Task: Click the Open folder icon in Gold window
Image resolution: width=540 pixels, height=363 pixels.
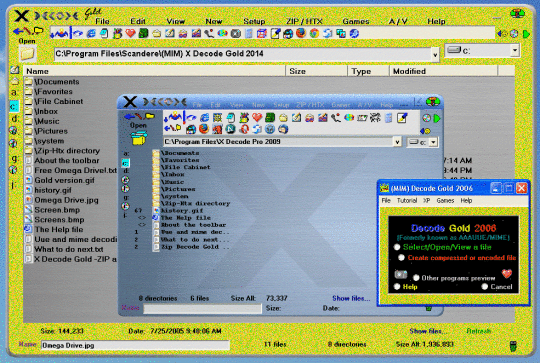Action: 27,53
